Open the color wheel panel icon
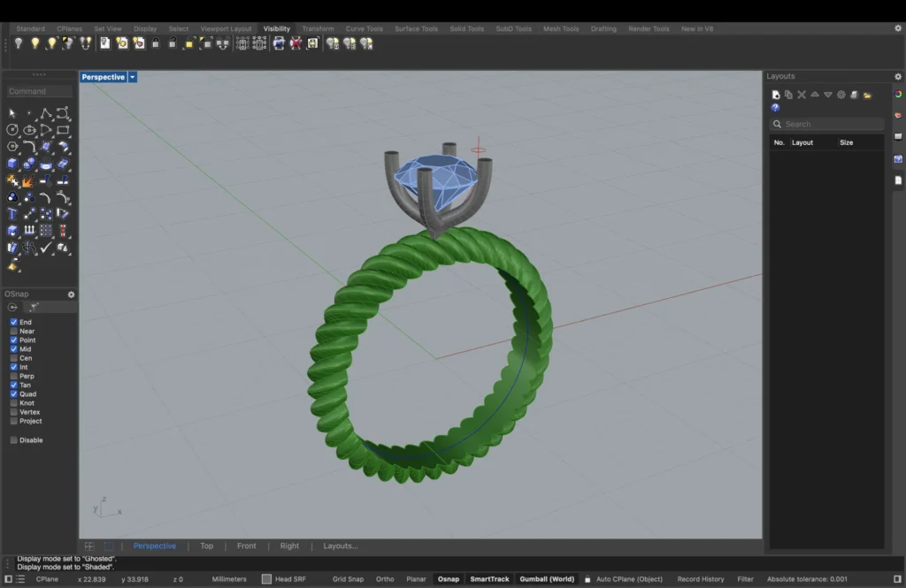Screen dimensions: 906x588 click(898, 95)
